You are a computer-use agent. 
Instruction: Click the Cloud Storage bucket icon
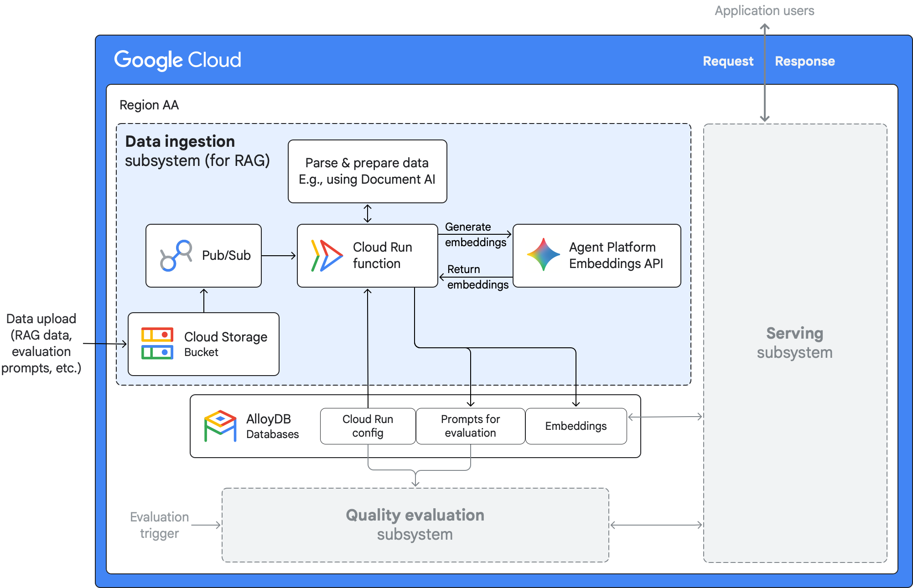pos(157,343)
